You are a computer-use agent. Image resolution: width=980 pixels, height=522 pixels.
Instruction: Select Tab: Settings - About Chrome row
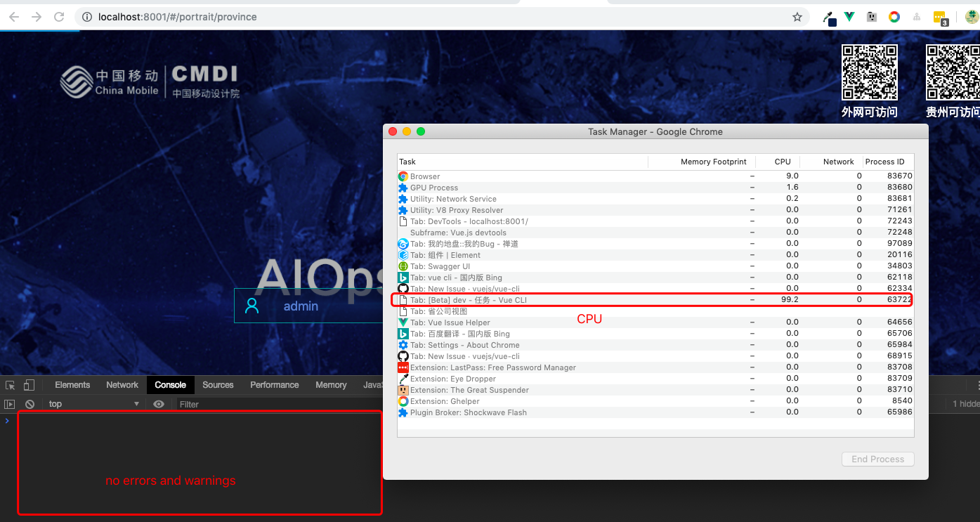(655, 345)
